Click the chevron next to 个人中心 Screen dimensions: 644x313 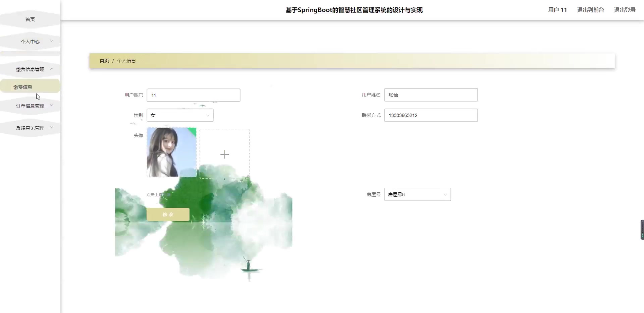click(x=52, y=41)
